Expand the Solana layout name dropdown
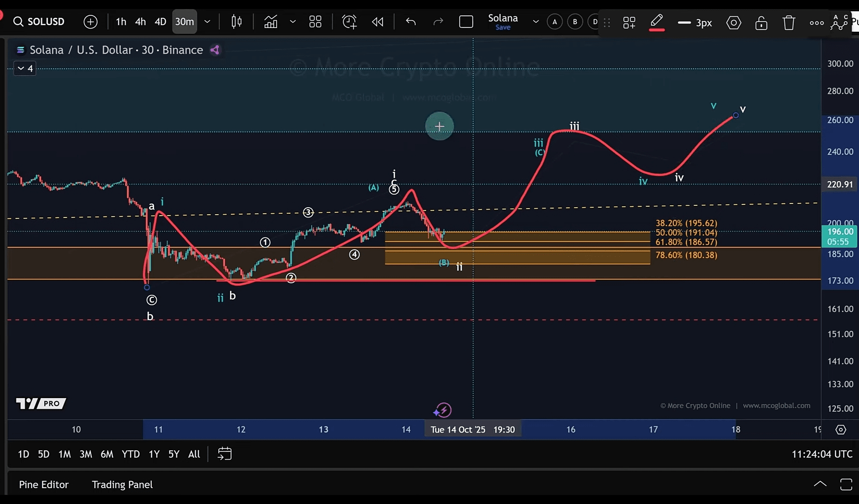This screenshot has width=859, height=504. pyautogui.click(x=536, y=21)
